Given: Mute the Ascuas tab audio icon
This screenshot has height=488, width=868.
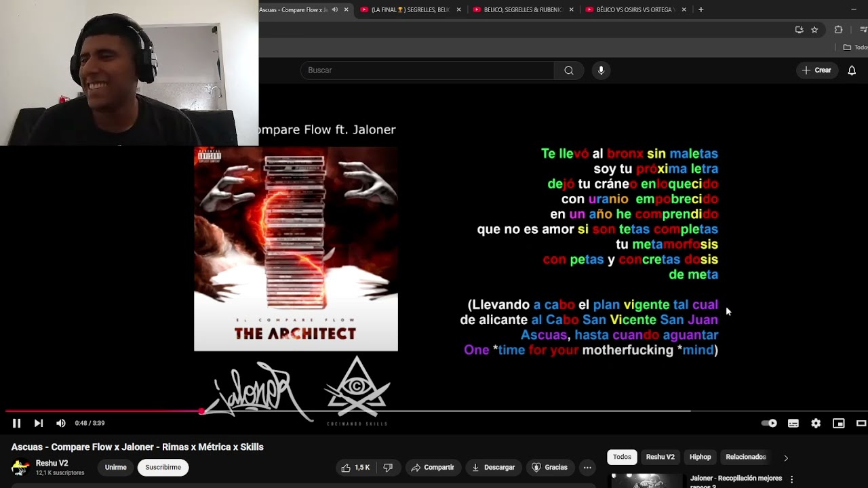Looking at the screenshot, I should [x=334, y=9].
